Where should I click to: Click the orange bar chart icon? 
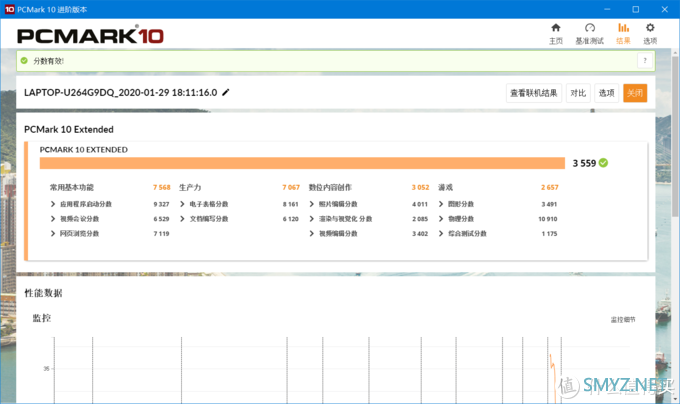click(x=623, y=28)
